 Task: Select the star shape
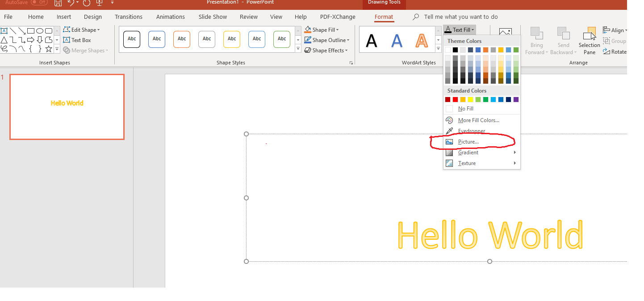tap(49, 49)
